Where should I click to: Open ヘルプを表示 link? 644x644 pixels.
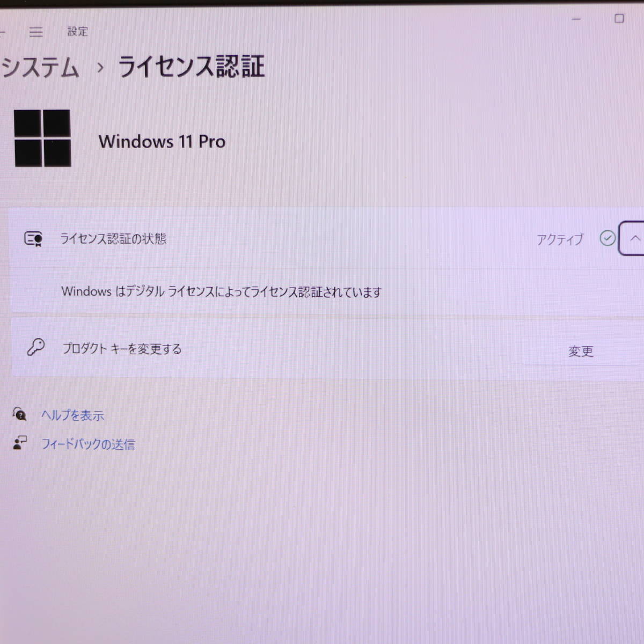(72, 415)
